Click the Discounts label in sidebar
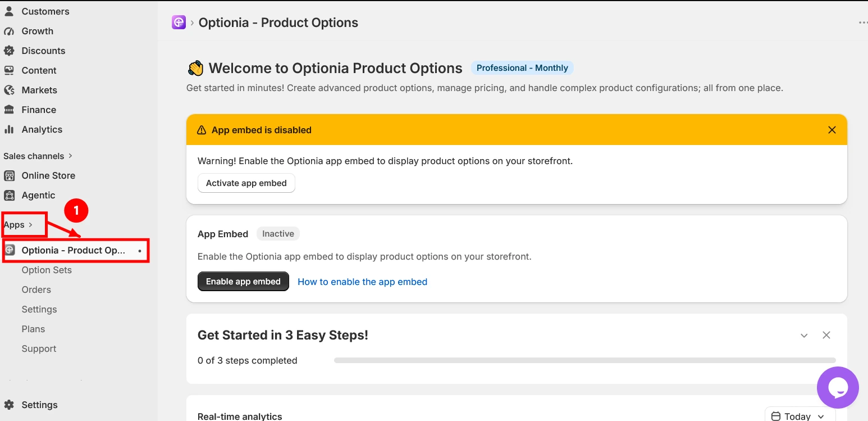 [43, 51]
